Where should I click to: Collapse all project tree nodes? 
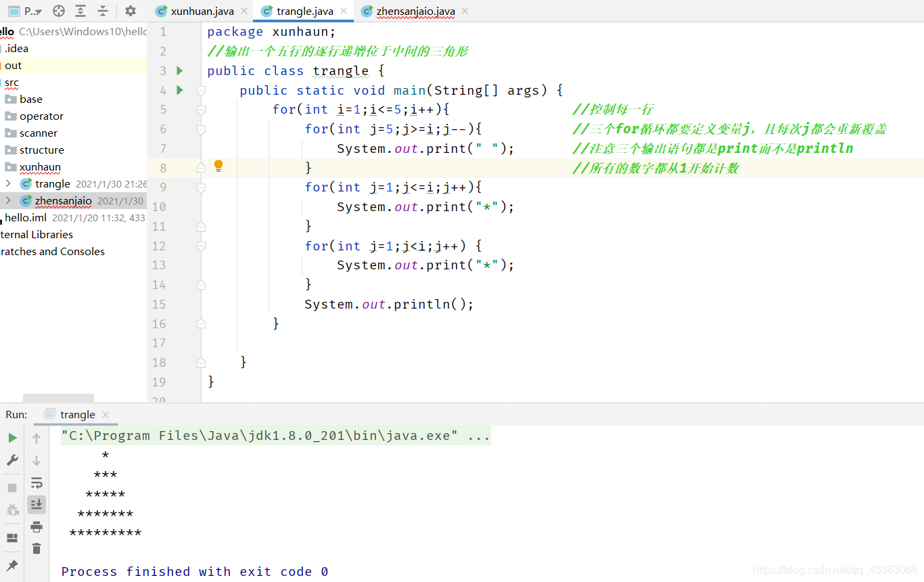point(103,11)
